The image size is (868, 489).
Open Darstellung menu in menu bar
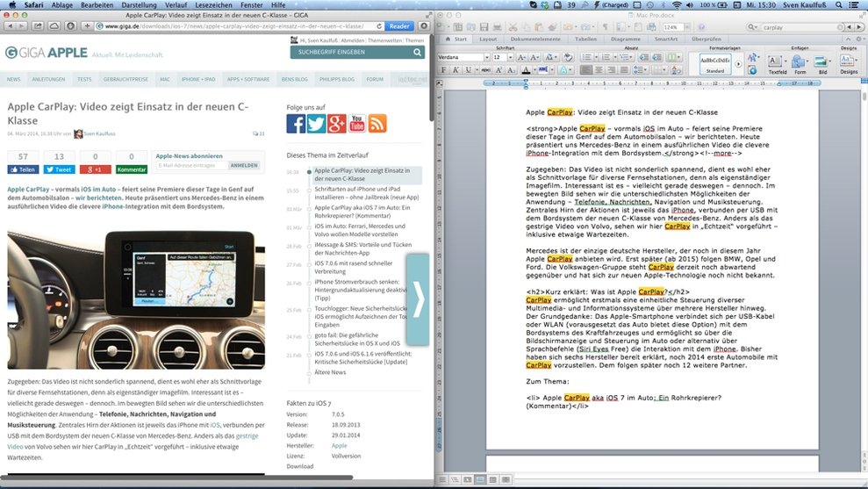(139, 4)
